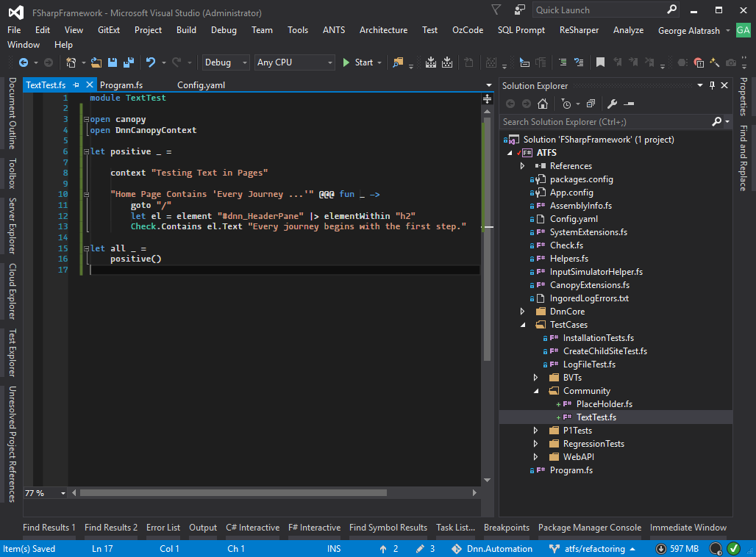Switch to the Program.fs tab
The height and width of the screenshot is (557, 756).
[x=121, y=85]
